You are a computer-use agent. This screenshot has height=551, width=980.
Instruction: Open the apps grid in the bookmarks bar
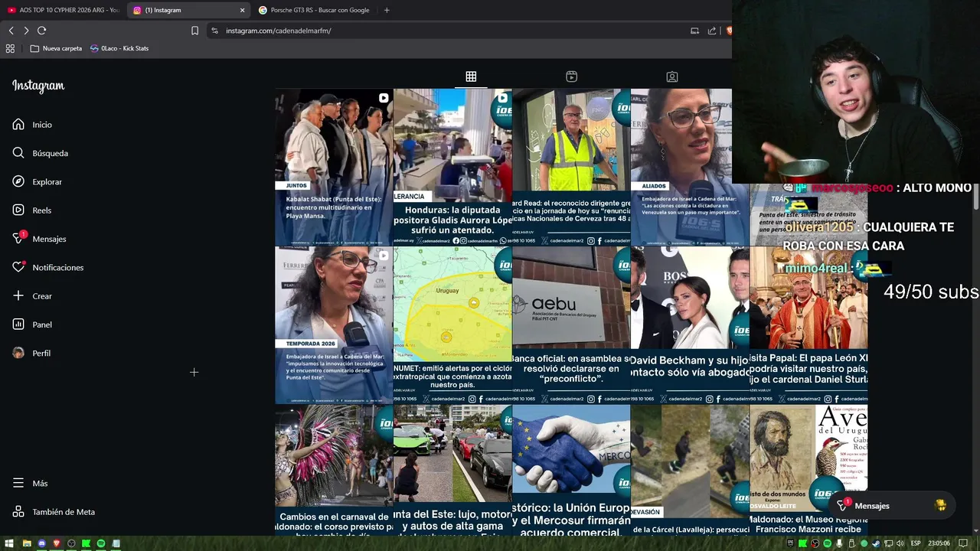coord(10,48)
